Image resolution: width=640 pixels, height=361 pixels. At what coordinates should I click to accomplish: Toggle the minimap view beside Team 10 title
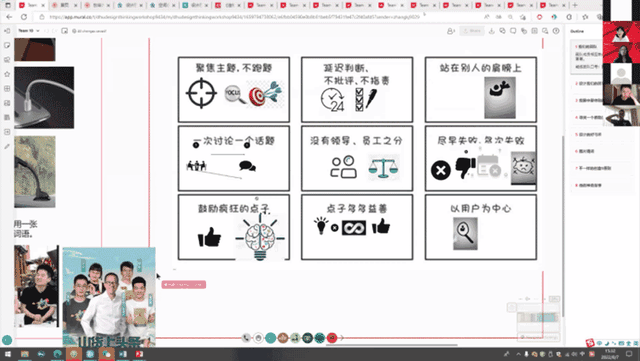click(64, 31)
